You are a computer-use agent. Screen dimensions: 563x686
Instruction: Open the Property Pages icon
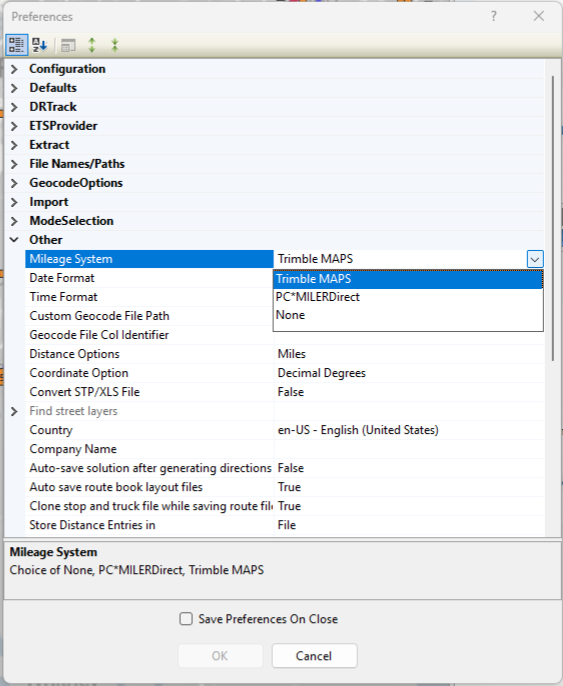tap(68, 45)
